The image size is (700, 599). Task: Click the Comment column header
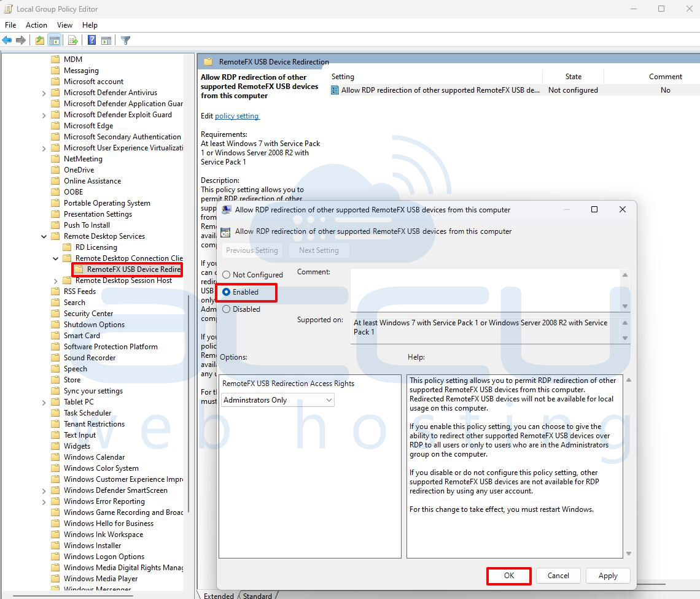click(665, 77)
